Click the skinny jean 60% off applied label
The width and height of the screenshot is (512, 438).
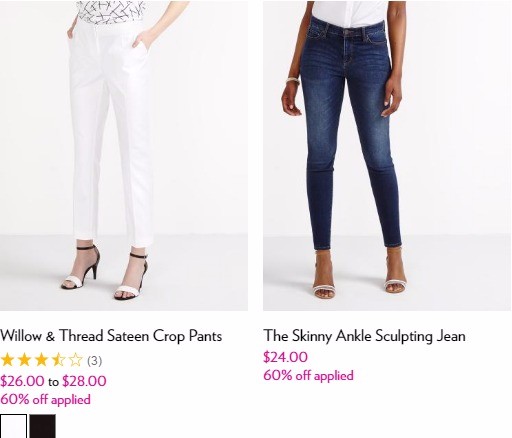(308, 375)
